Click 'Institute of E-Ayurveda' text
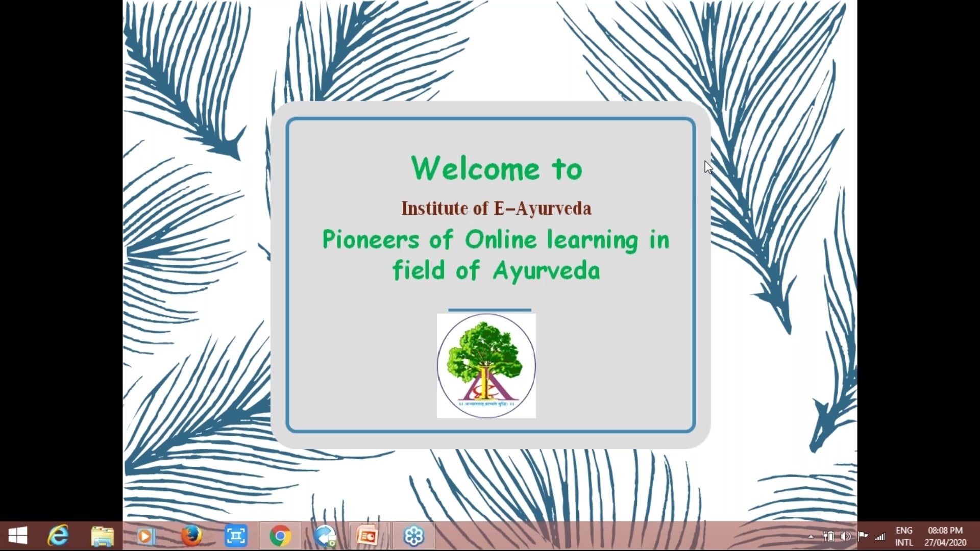The width and height of the screenshot is (980, 551). tap(496, 208)
